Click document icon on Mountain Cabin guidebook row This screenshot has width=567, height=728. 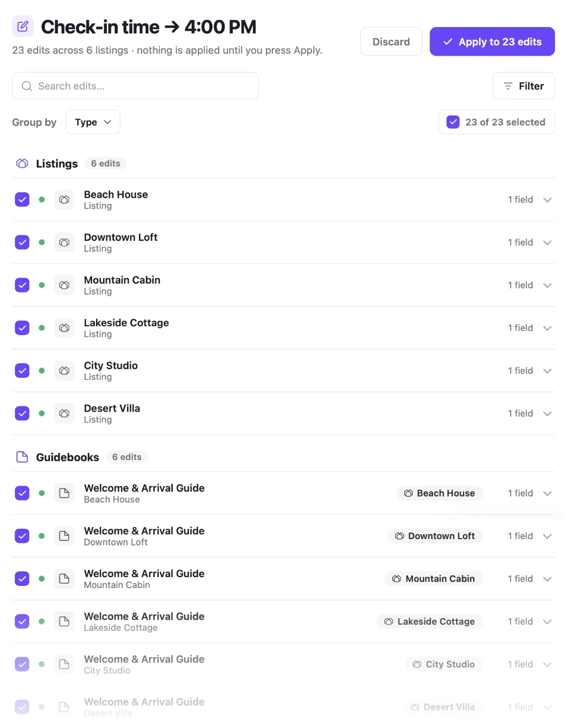[x=64, y=579]
